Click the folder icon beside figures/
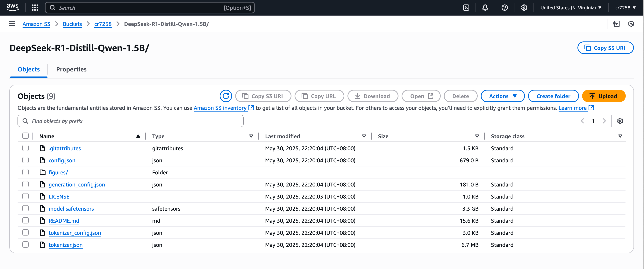Viewport: 644px width, 269px height. (x=43, y=172)
